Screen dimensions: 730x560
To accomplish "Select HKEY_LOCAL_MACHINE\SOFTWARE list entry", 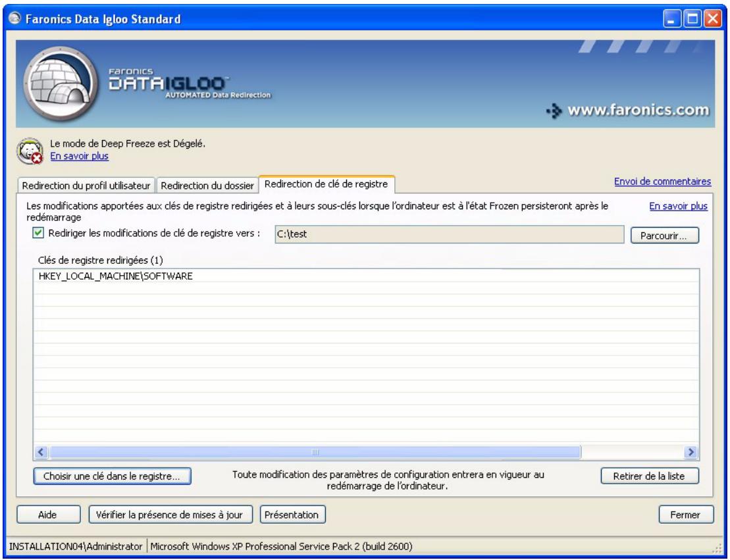I will point(366,276).
